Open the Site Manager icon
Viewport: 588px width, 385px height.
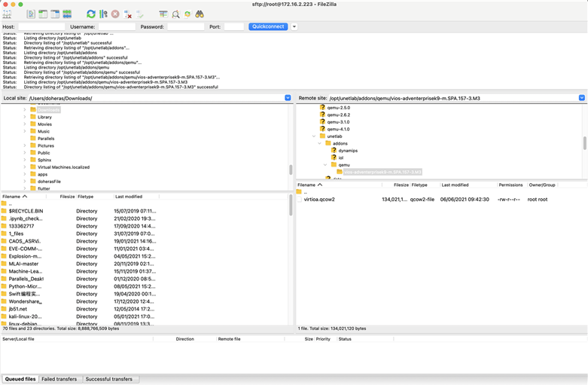click(7, 14)
